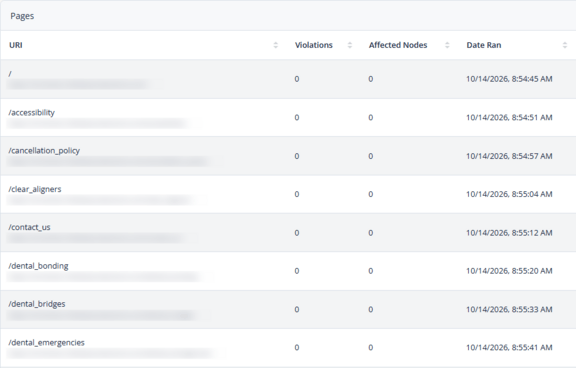Click the Violations column header
This screenshot has height=368, width=576.
click(314, 45)
